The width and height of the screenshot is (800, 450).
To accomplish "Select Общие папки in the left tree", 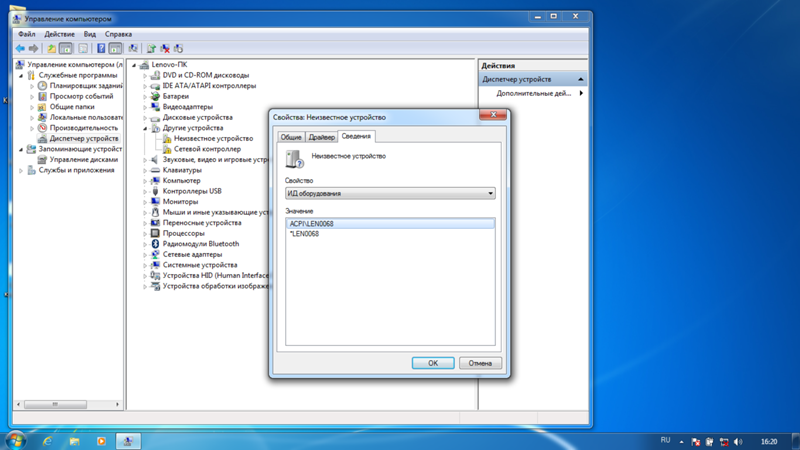I will point(72,107).
